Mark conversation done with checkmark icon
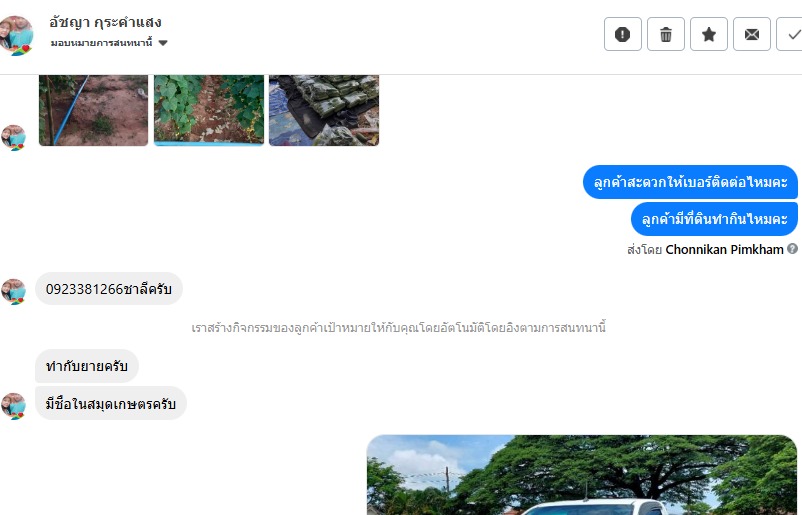Viewport: 802px width, 515px height. tap(791, 34)
